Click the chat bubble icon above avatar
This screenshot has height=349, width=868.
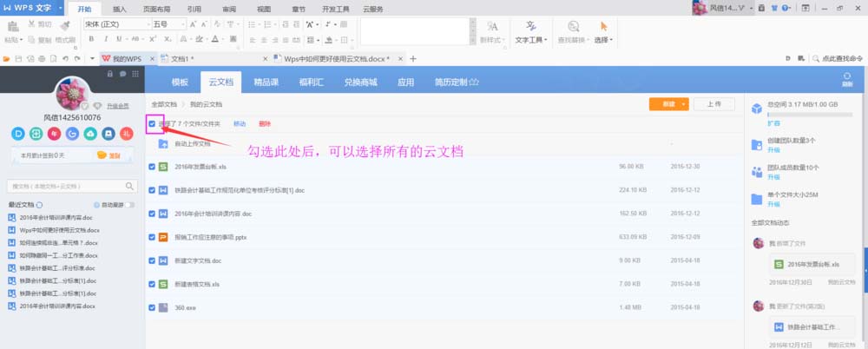click(x=122, y=74)
